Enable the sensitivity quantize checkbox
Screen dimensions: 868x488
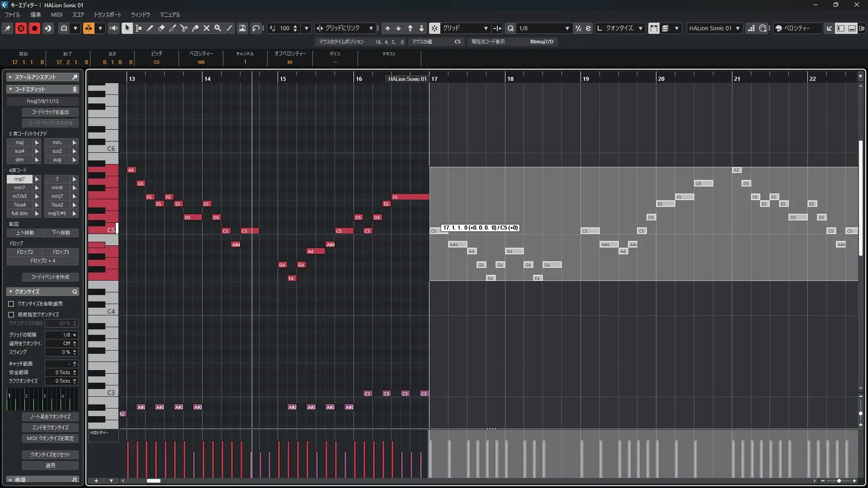tap(11, 314)
